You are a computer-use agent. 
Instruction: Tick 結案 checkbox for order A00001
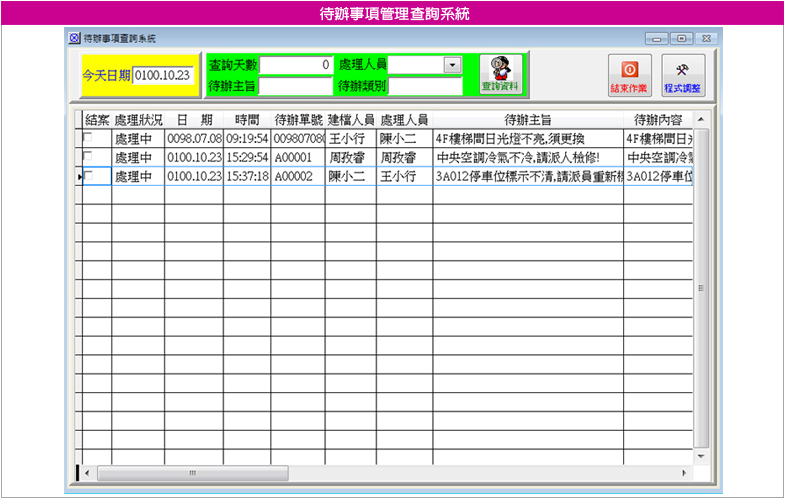pyautogui.click(x=88, y=157)
